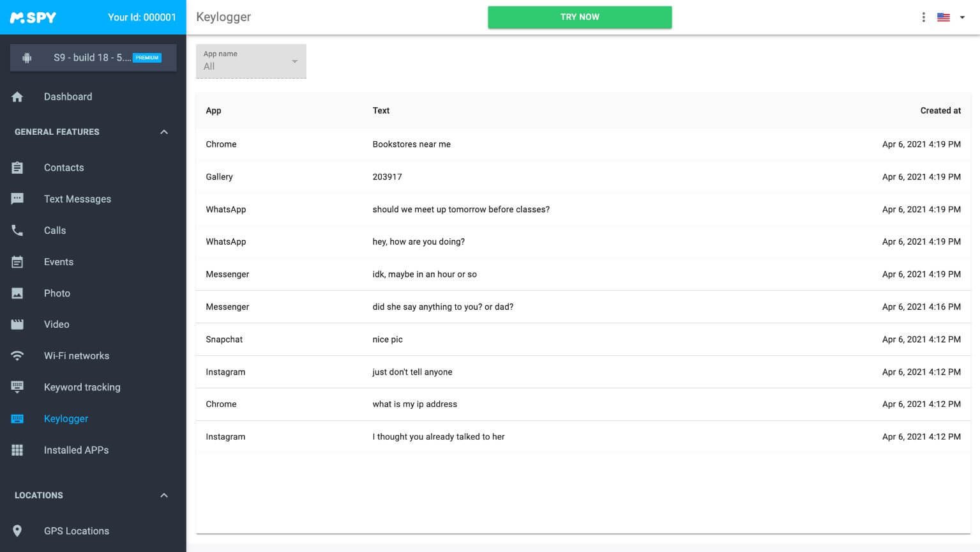Click the US flag language icon
Image resolution: width=980 pixels, height=552 pixels.
pos(944,17)
